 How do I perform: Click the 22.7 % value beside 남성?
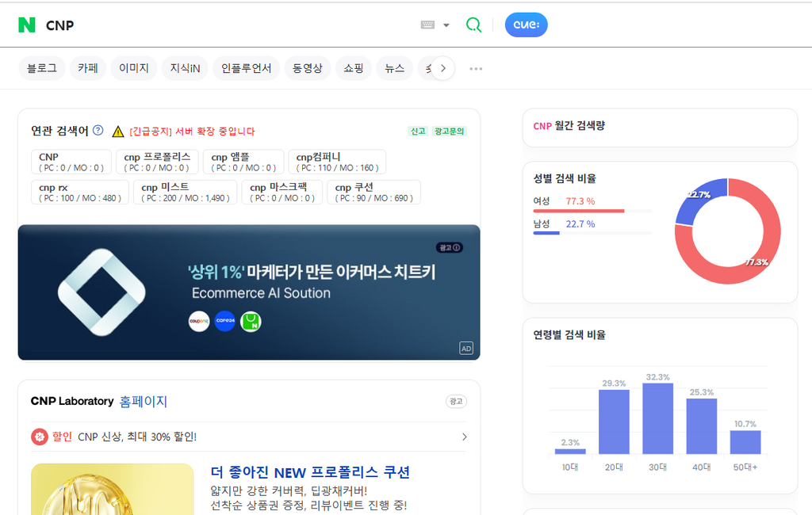[x=580, y=223]
